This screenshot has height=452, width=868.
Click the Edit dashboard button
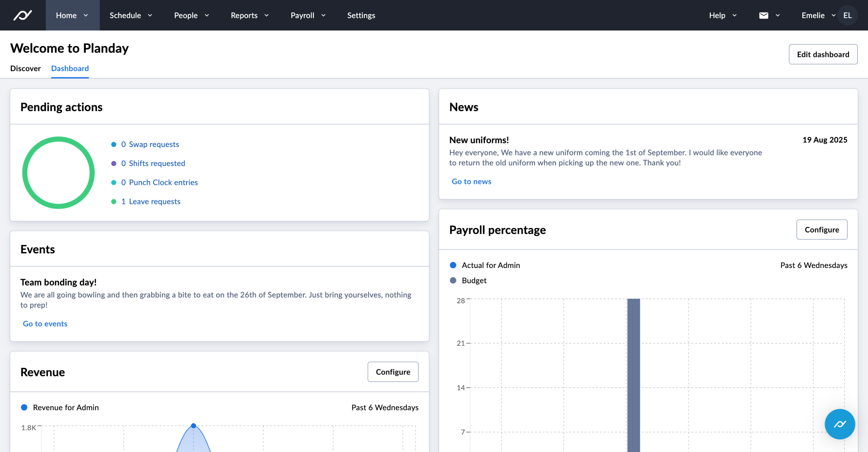click(x=823, y=54)
